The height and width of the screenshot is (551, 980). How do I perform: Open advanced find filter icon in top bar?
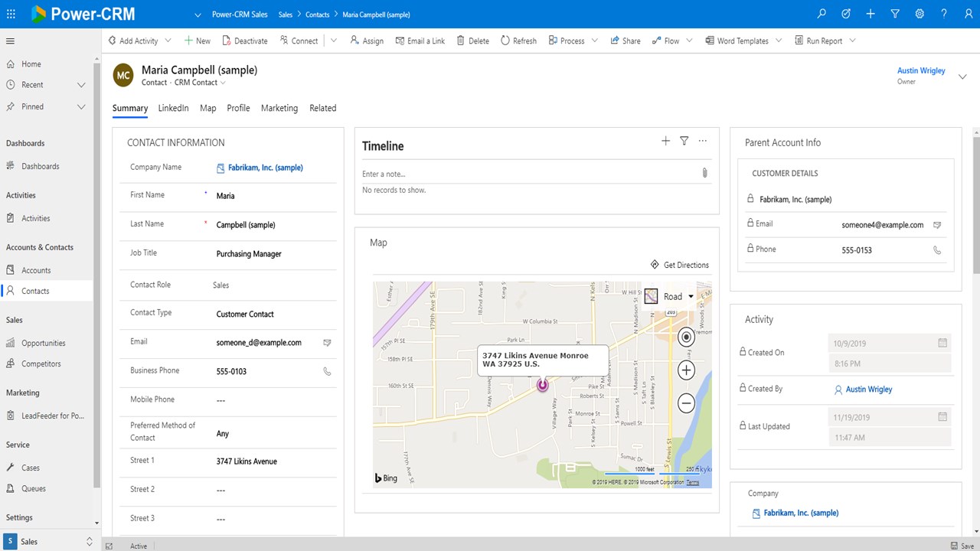(895, 14)
